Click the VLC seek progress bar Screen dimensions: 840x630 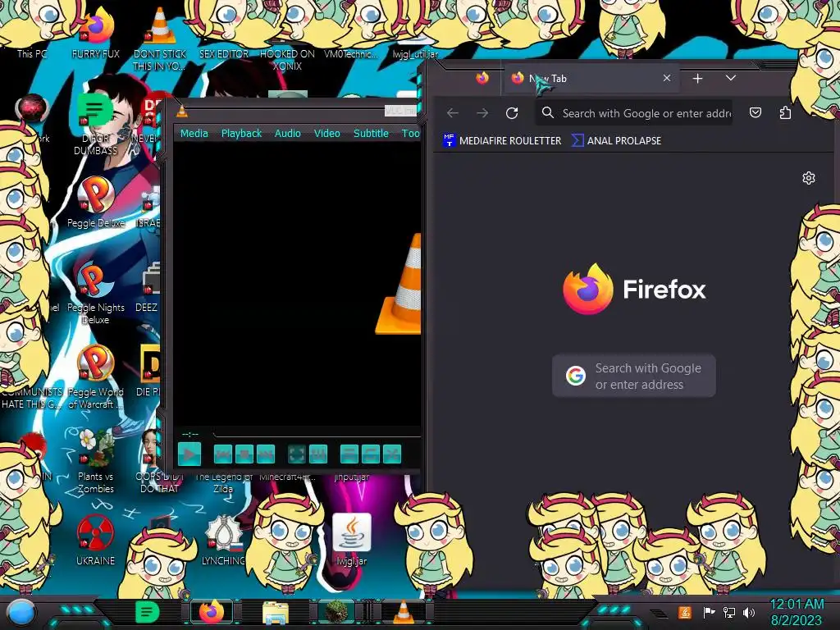[x=317, y=433]
